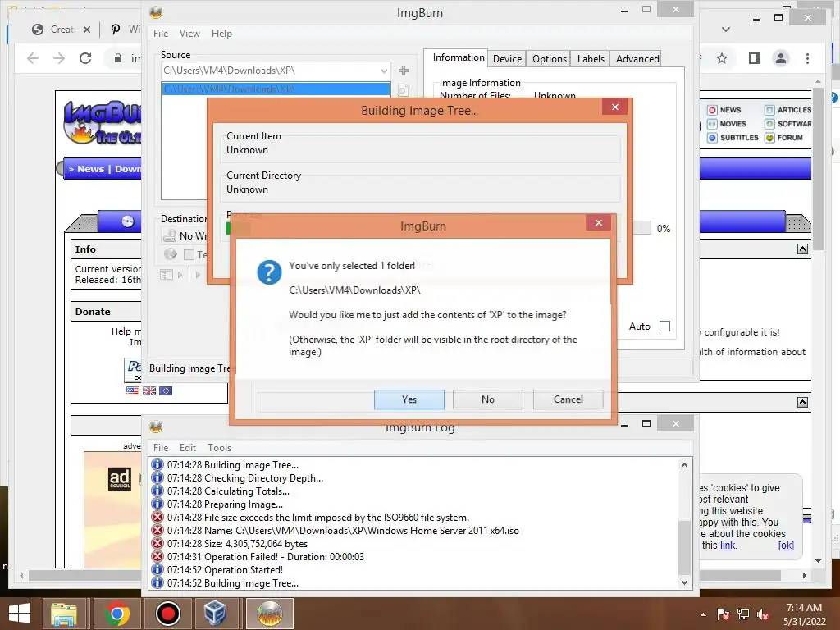Collapse the second section arrow on website
The image size is (840, 630).
point(802,402)
